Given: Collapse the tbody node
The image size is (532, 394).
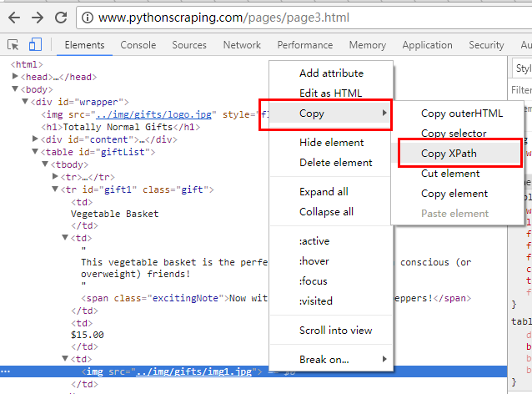Looking at the screenshot, I should 45,164.
